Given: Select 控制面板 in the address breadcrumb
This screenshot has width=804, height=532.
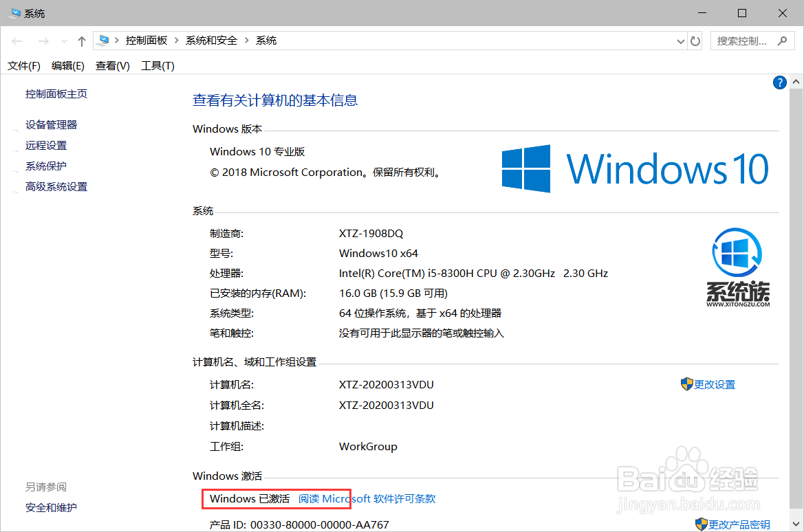Looking at the screenshot, I should [146, 41].
